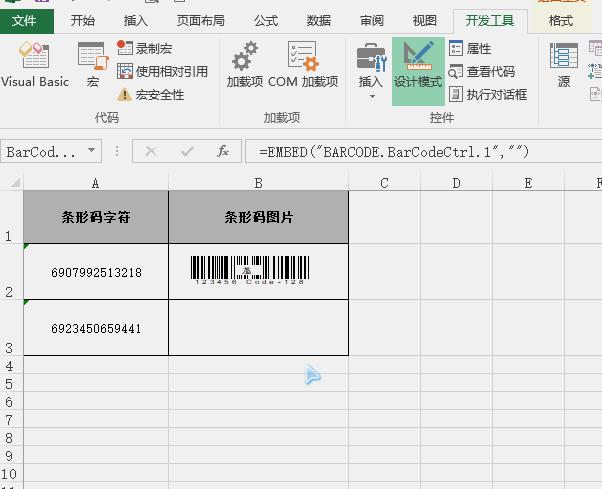The height and width of the screenshot is (489, 602).
Task: Click 执行对话框 run dialog
Action: point(488,94)
